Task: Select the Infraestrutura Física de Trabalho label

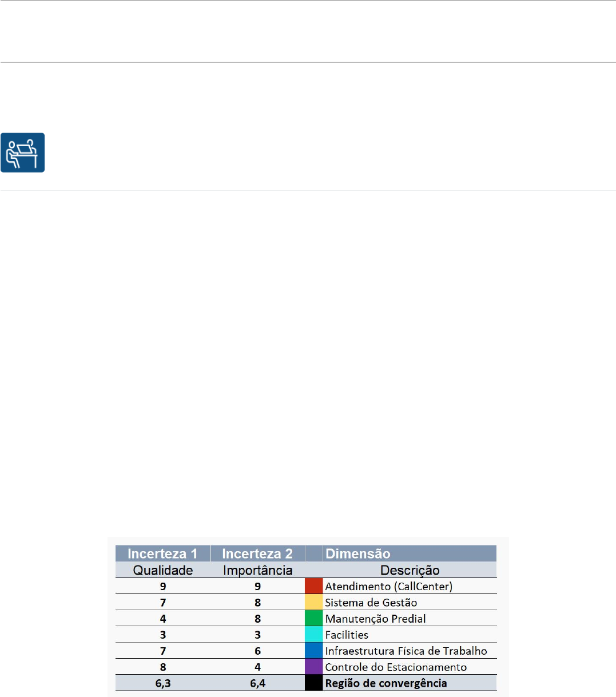Action: [x=406, y=651]
